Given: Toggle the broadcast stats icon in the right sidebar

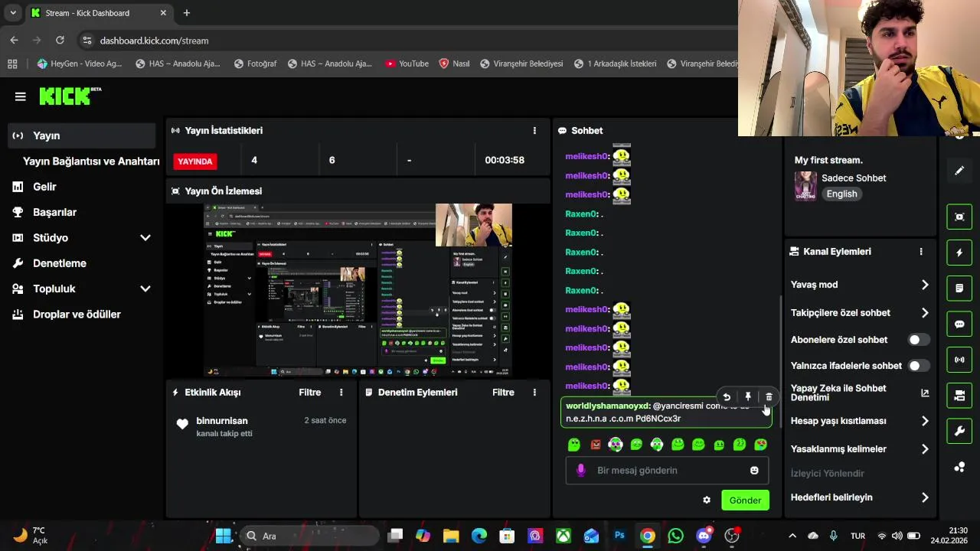Looking at the screenshot, I should (x=959, y=360).
